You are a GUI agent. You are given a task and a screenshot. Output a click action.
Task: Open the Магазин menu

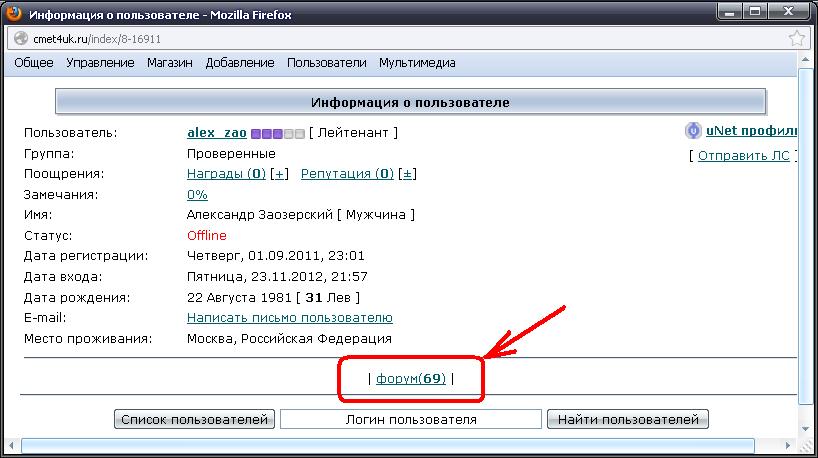170,63
